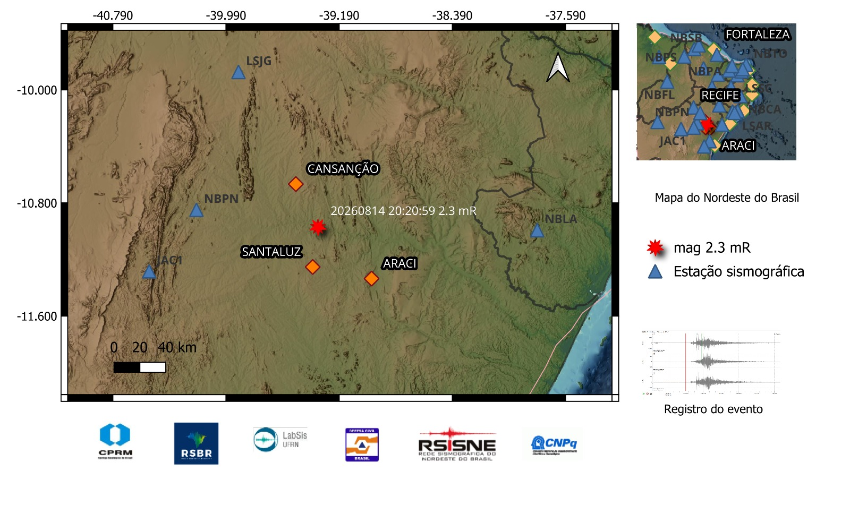Click the JAC1 label in inset map
This screenshot has height=505, width=850.
point(672,141)
